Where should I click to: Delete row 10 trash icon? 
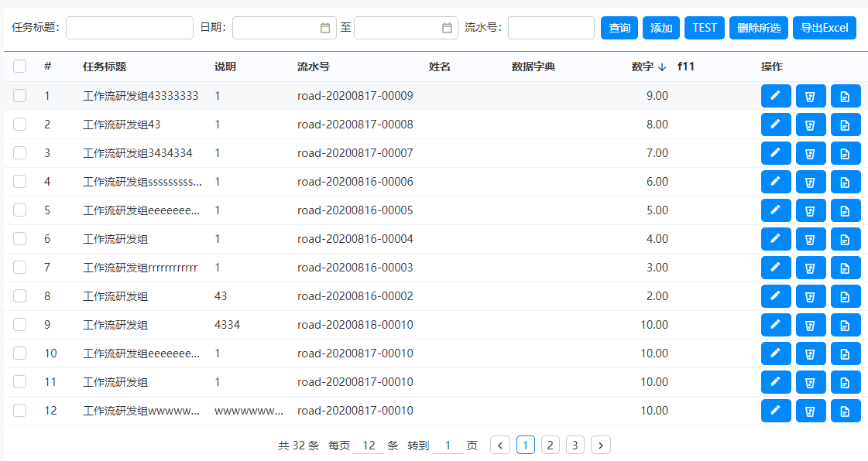pos(811,353)
